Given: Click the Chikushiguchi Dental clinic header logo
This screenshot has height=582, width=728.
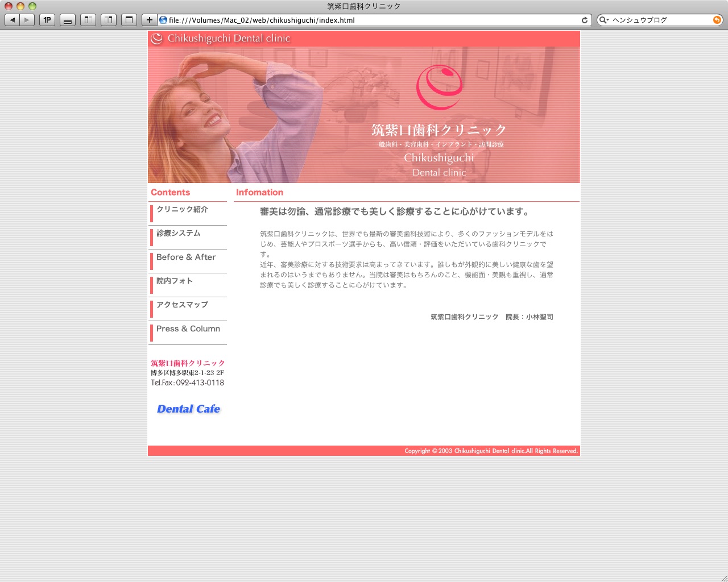Looking at the screenshot, I should click(x=221, y=39).
